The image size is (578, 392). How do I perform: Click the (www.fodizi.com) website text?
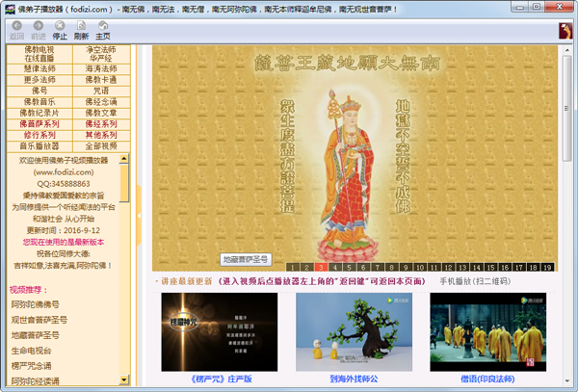pyautogui.click(x=64, y=172)
